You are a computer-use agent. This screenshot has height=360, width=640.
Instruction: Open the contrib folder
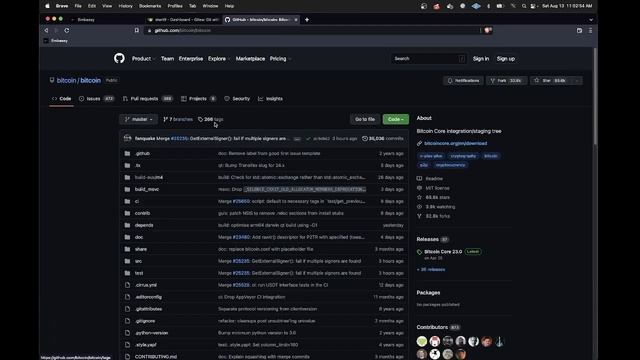coord(142,213)
